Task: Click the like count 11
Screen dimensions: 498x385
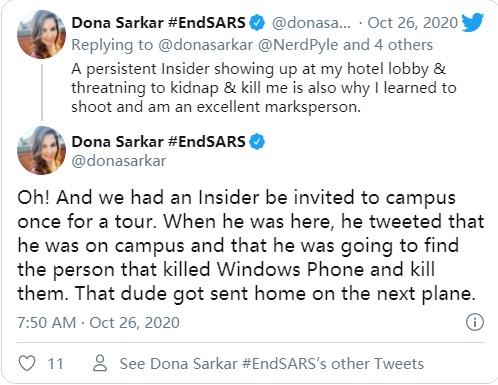Action: pyautogui.click(x=55, y=364)
